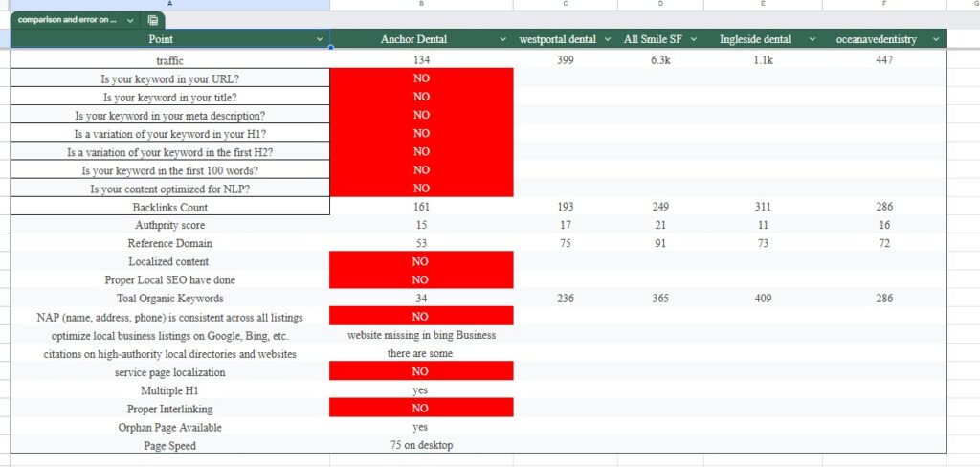Image resolution: width=980 pixels, height=467 pixels.
Task: Select the 'comparison and error on' table chip
Action: [x=67, y=20]
